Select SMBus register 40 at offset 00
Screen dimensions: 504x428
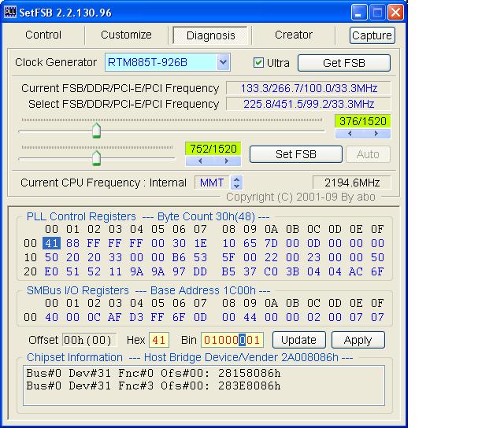click(x=51, y=317)
